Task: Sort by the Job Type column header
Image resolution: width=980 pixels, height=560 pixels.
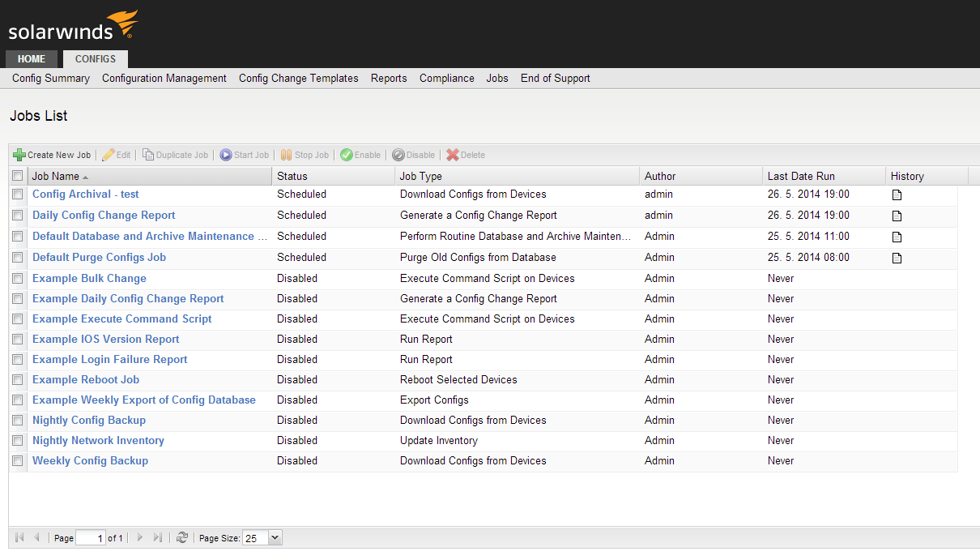Action: click(518, 176)
